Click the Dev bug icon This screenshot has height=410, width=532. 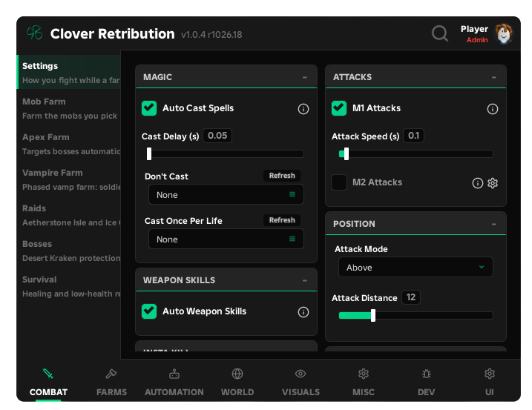427,374
